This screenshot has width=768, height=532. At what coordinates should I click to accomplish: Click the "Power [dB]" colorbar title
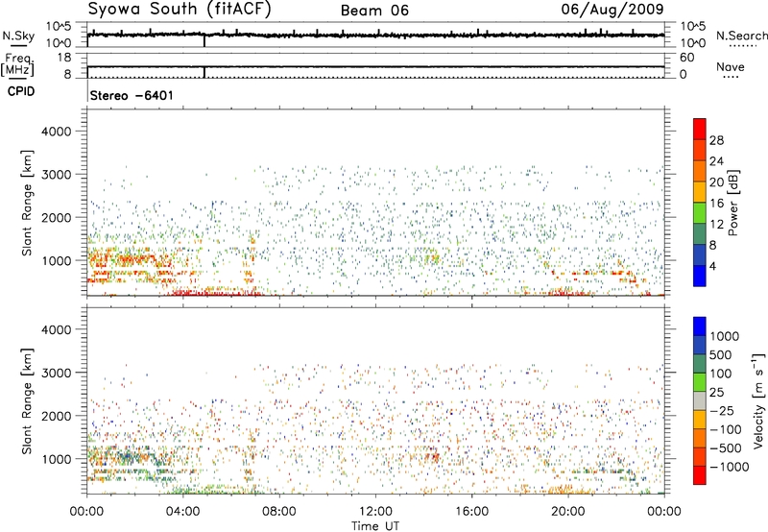732,203
